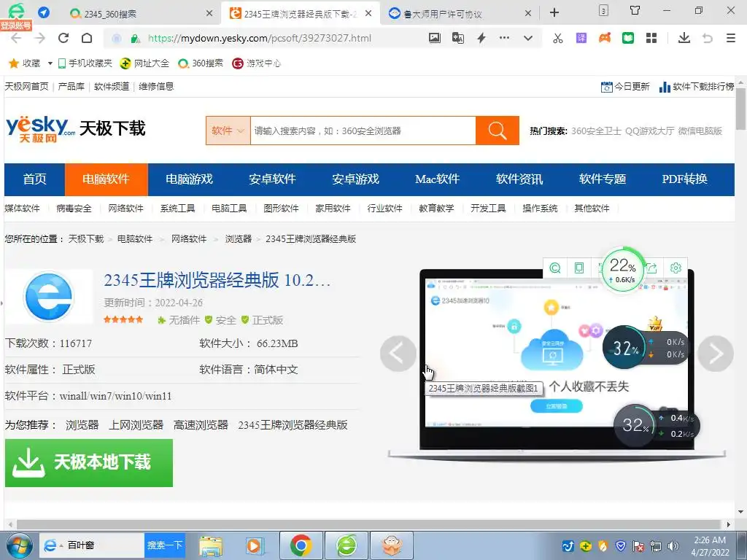Show the next screenshot with the right arrow
This screenshot has height=560, width=747.
(x=715, y=354)
